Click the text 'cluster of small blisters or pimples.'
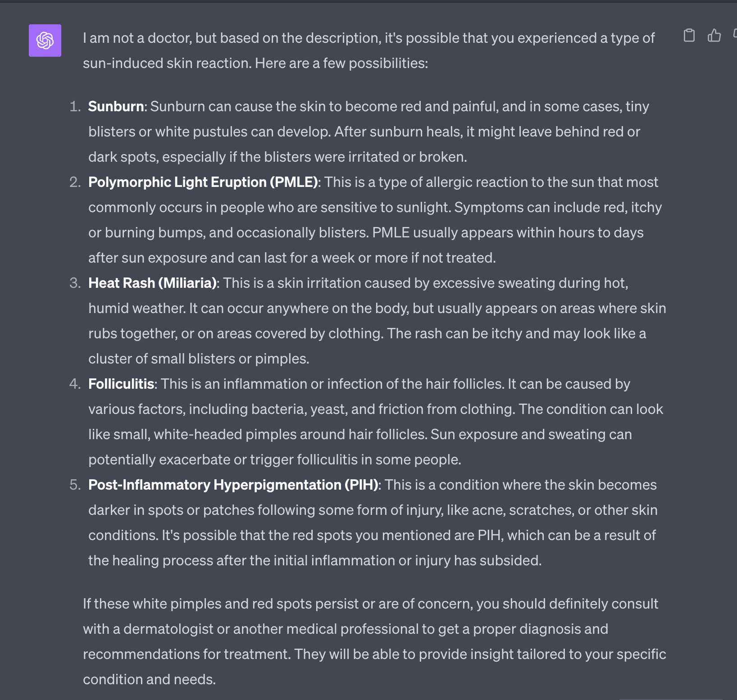Viewport: 737px width, 700px height. pyautogui.click(x=199, y=359)
